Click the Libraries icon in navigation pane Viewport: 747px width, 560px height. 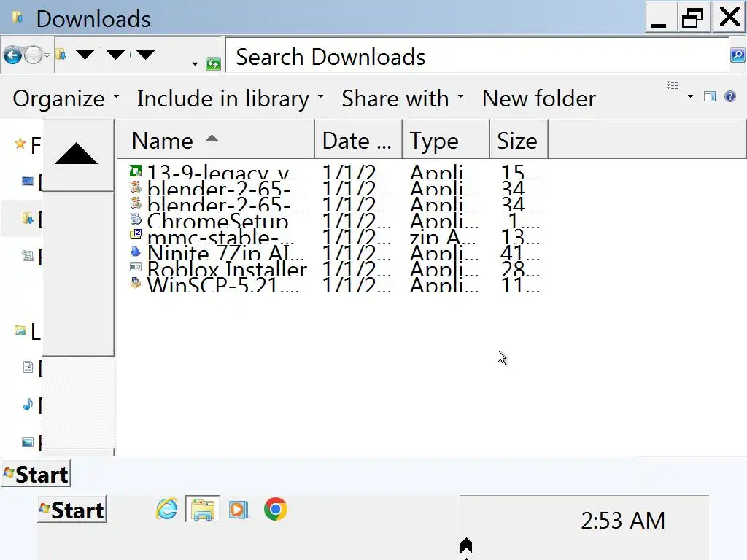point(20,330)
